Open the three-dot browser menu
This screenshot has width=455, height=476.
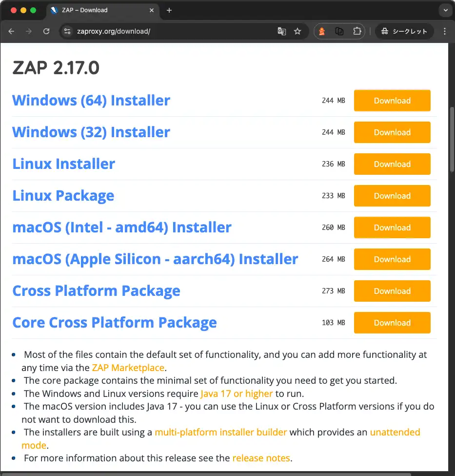pos(444,31)
